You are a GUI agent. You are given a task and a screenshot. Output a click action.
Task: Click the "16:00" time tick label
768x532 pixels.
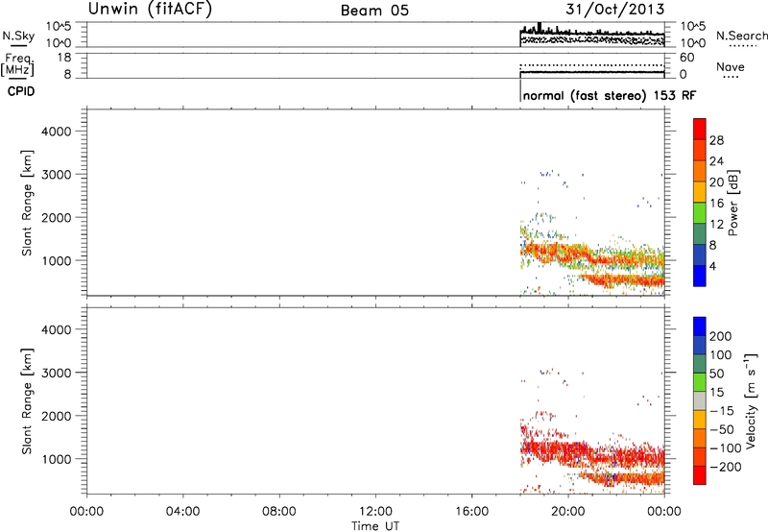click(x=471, y=512)
